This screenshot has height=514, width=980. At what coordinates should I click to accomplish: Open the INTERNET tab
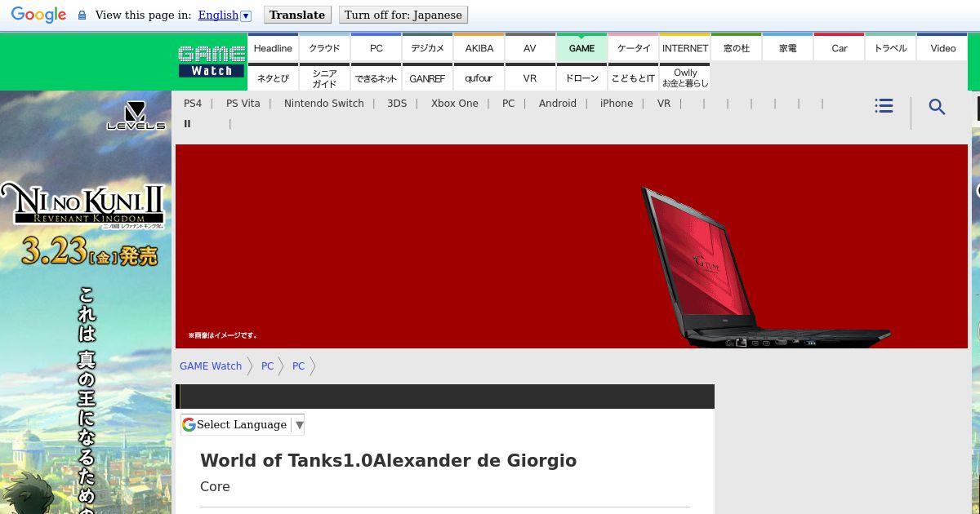click(684, 47)
